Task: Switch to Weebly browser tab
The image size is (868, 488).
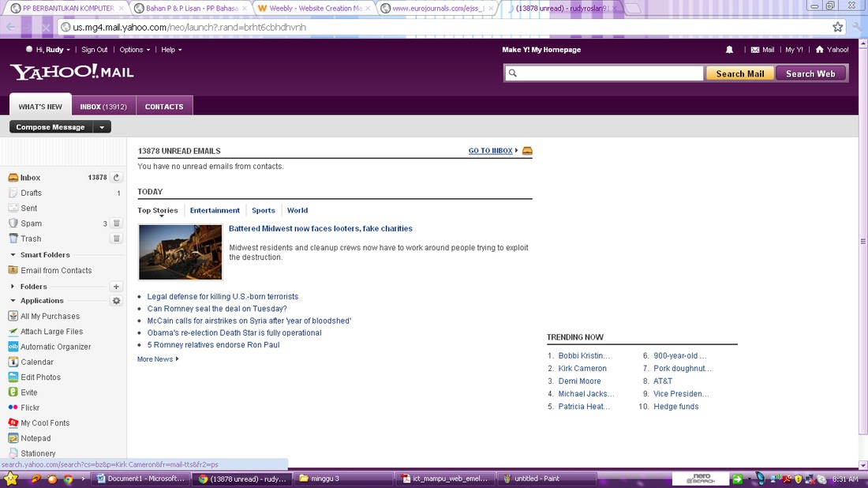Action: [316, 9]
